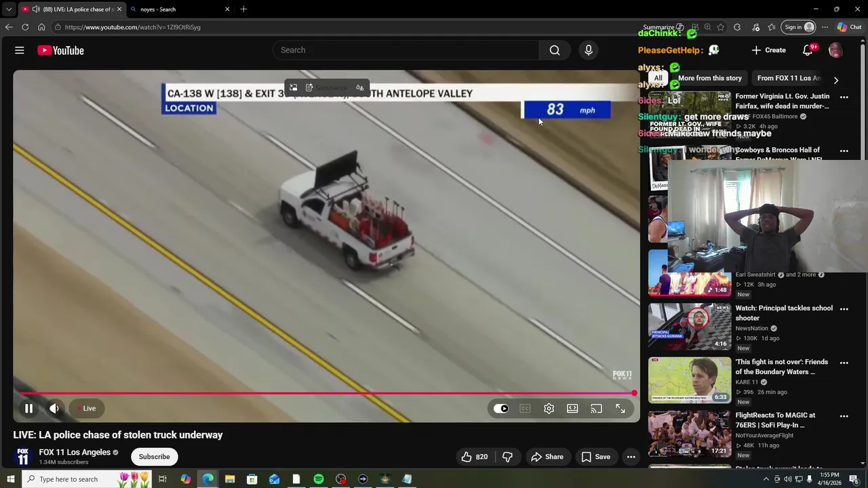Image resolution: width=868 pixels, height=488 pixels.
Task: Dislike the video
Action: pos(507,457)
